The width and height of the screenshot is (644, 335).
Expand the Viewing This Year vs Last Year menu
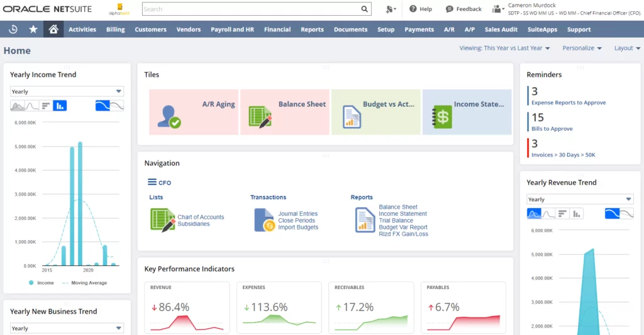504,48
